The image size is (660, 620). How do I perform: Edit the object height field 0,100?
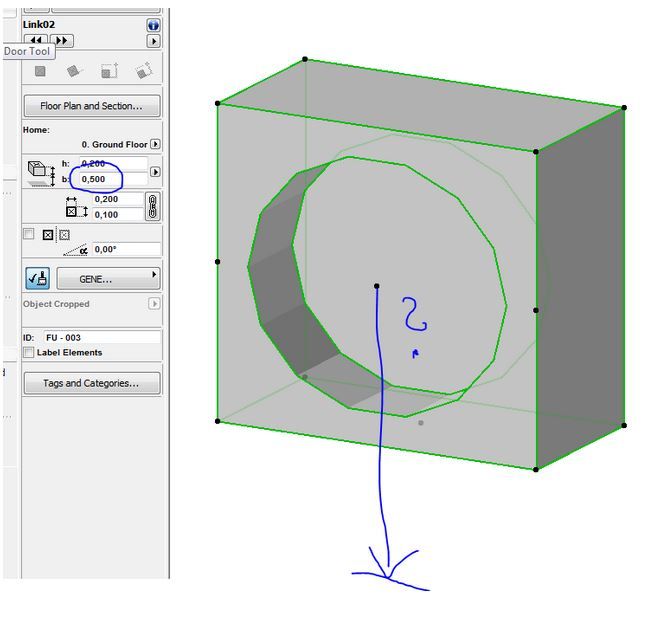pyautogui.click(x=118, y=215)
